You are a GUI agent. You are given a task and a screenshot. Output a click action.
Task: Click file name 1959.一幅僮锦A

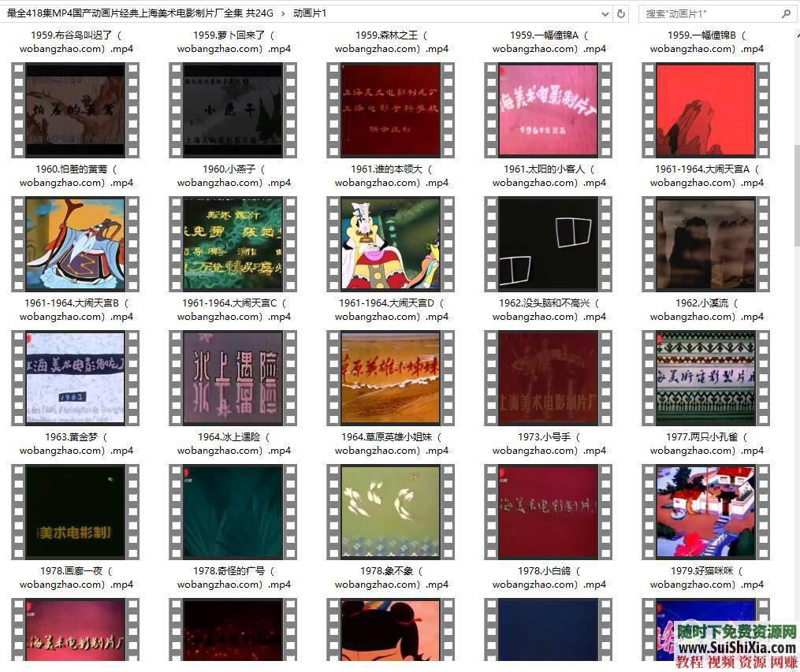[x=549, y=42]
